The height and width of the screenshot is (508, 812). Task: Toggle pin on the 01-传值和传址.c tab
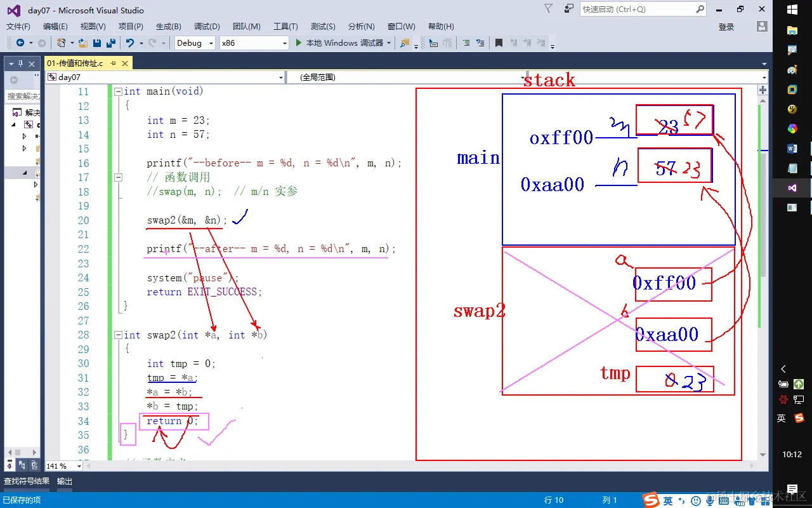tap(113, 63)
